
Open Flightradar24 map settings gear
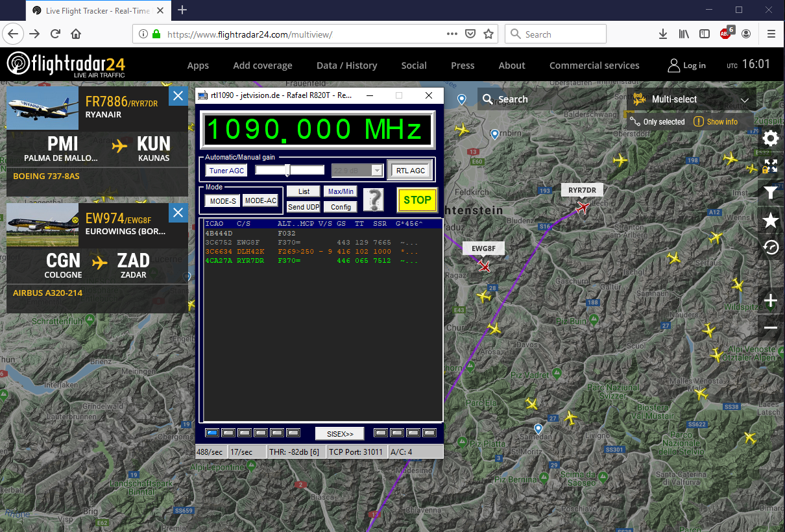[771, 138]
